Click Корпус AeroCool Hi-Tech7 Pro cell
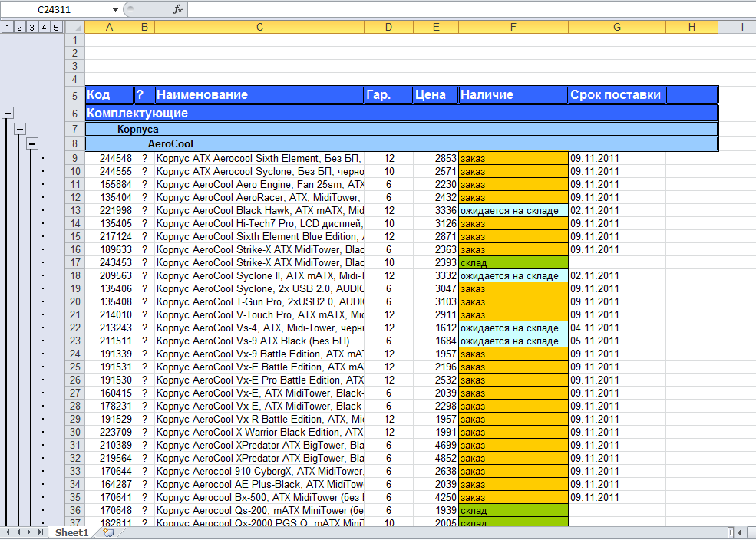Viewport: 756px width, 540px height. (x=259, y=223)
